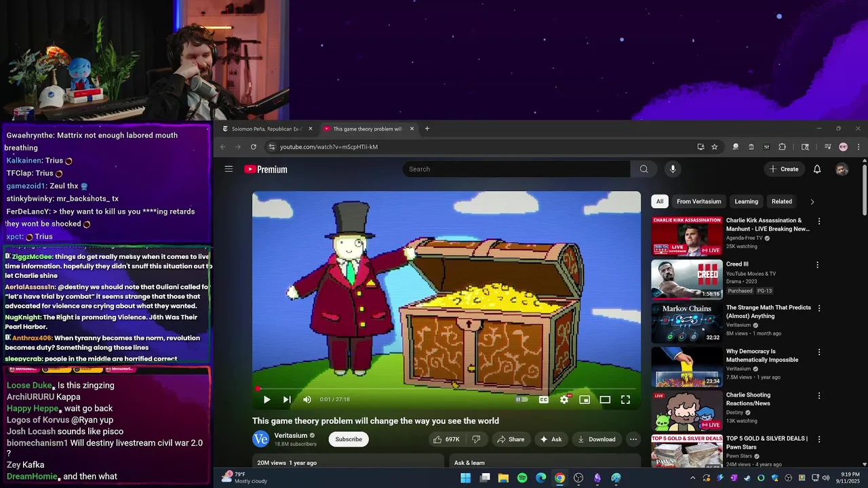Select the Related filter chip
This screenshot has height=488, width=868.
pyautogui.click(x=781, y=201)
